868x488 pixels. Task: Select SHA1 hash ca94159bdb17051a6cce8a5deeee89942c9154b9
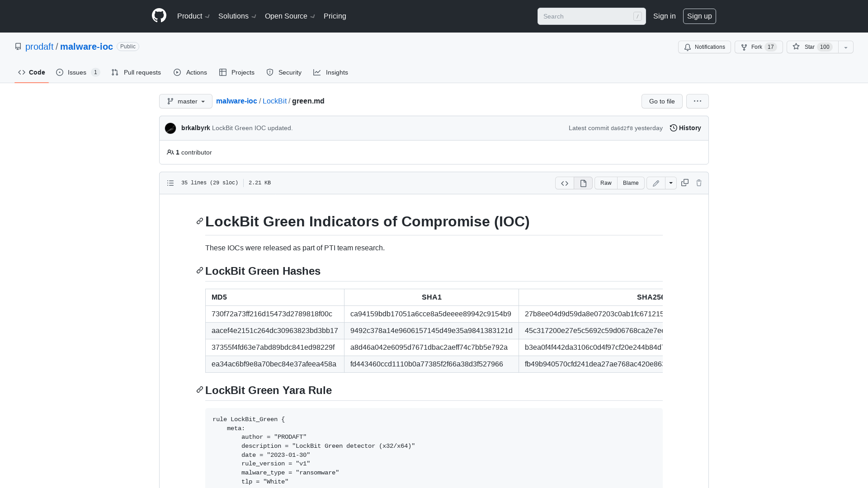(x=431, y=314)
